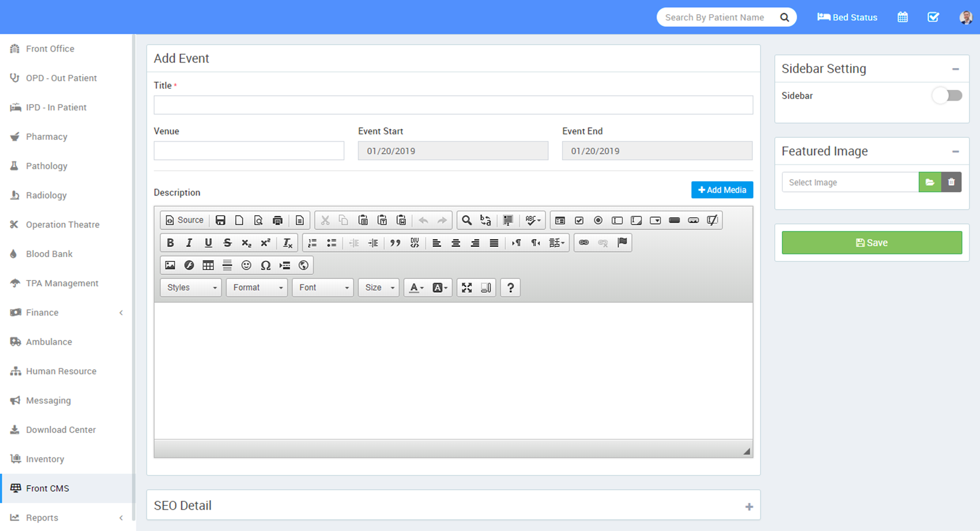The image size is (980, 531).
Task: Go to Human Resource menu item
Action: point(61,371)
